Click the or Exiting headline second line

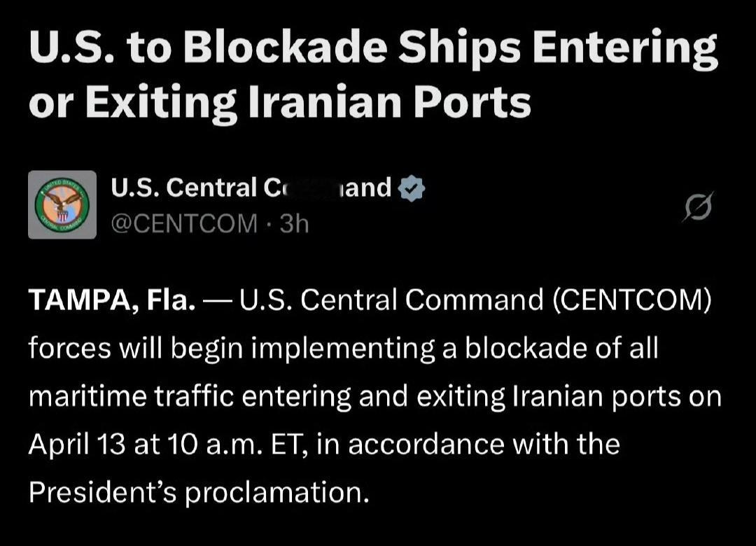(x=279, y=103)
